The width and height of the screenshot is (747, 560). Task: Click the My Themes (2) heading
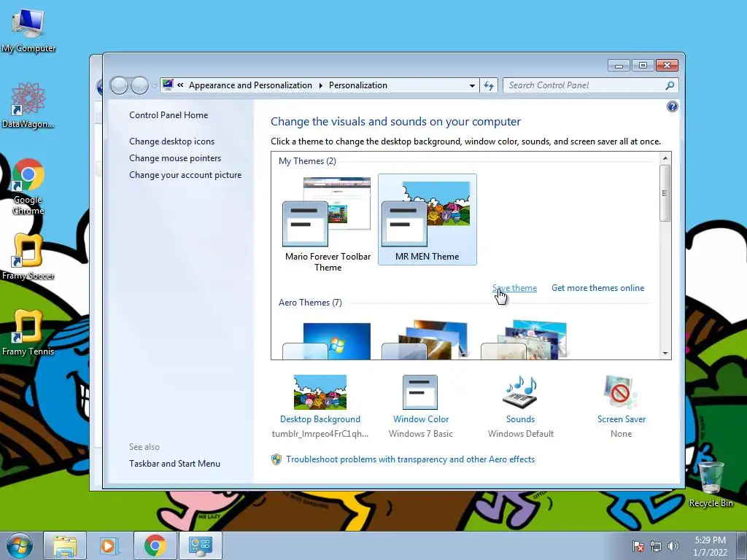point(307,161)
